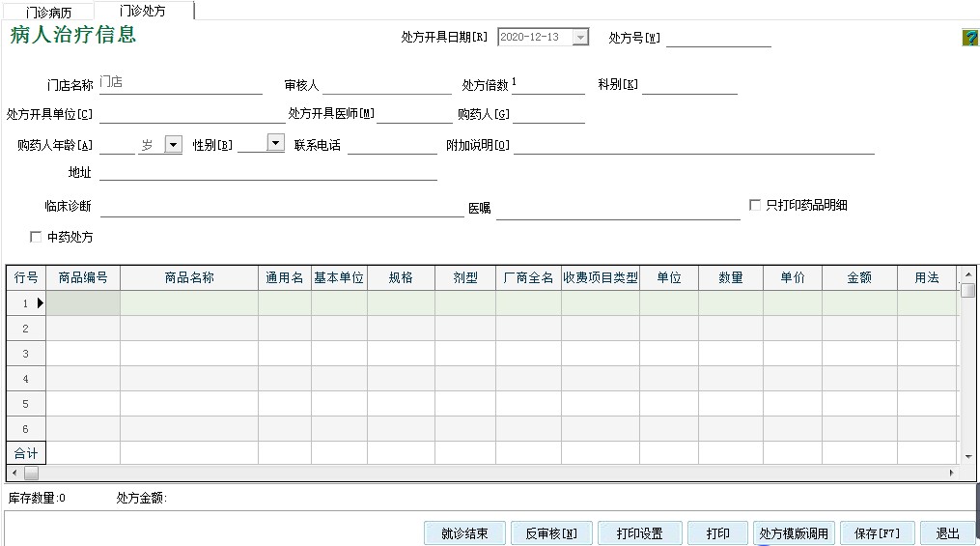Open the 处方开具日期 date dropdown
This screenshot has width=980, height=546.
click(x=580, y=37)
